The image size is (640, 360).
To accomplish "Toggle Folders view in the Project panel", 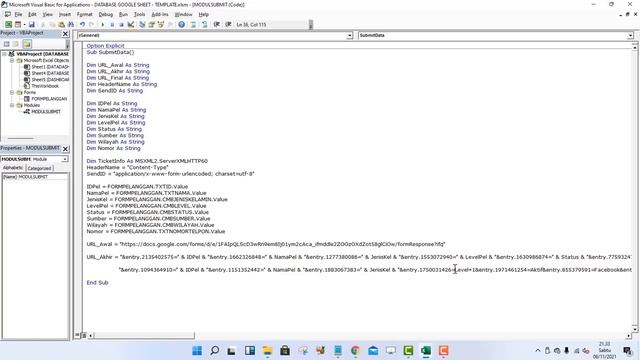I will (x=27, y=44).
